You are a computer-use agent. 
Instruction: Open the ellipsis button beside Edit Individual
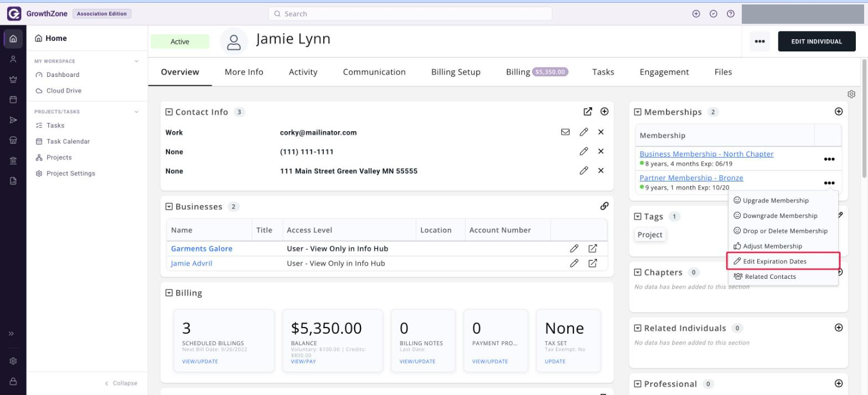[759, 41]
